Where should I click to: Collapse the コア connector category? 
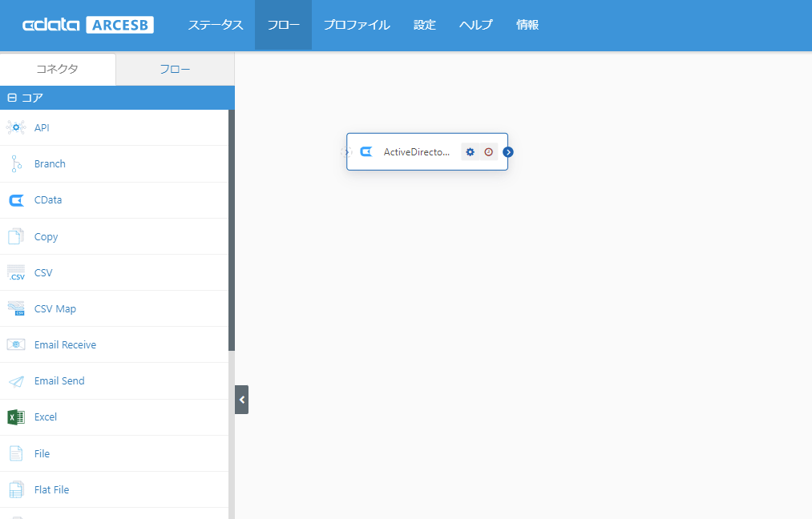point(12,97)
